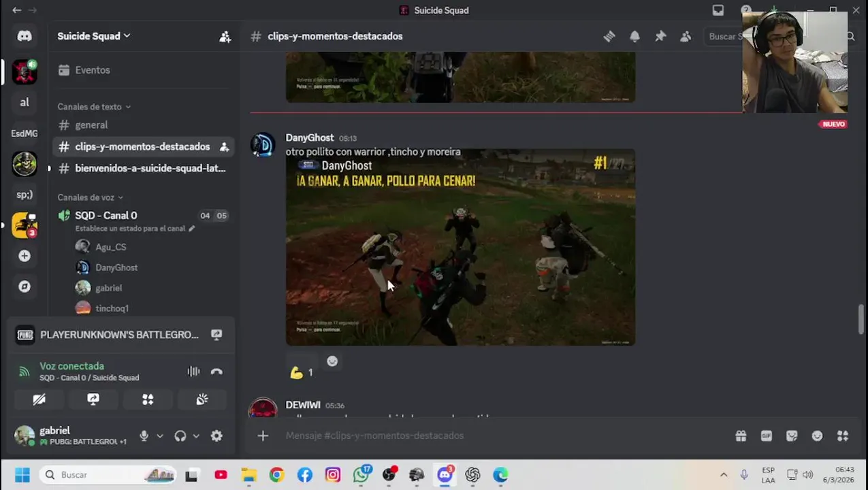Open PUBG chicken dinner clip thumbnail
Viewport: 868px width, 490px height.
tap(460, 247)
